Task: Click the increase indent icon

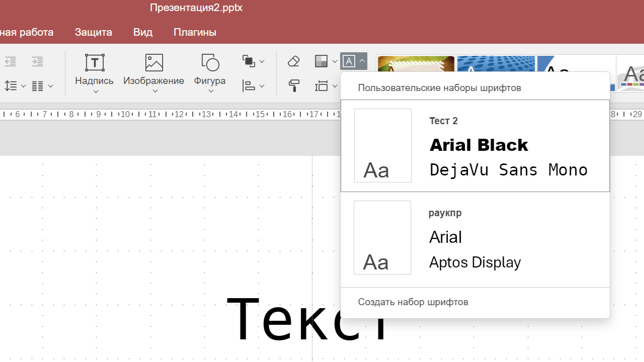Action: point(37,61)
